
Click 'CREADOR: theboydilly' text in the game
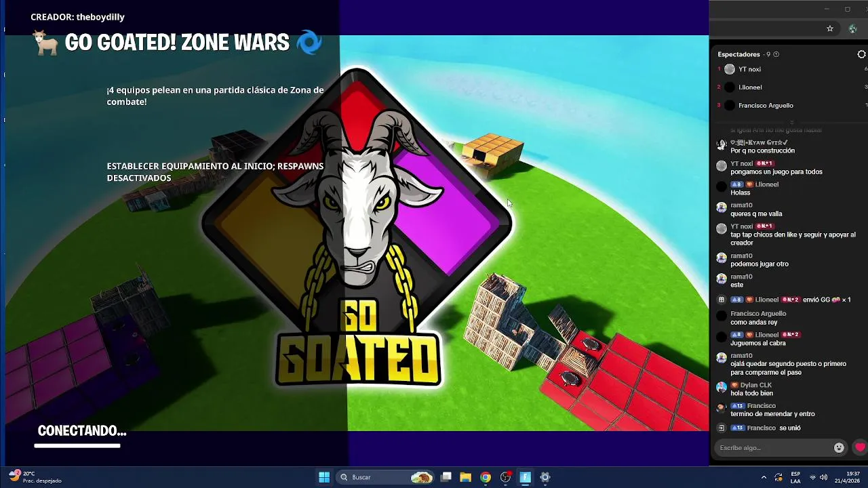(77, 17)
